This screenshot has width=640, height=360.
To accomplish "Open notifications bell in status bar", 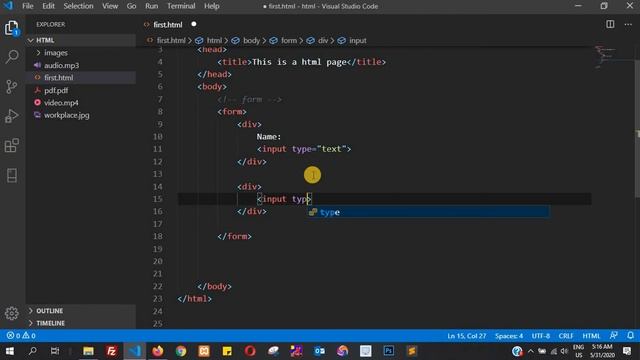I will click(x=630, y=336).
